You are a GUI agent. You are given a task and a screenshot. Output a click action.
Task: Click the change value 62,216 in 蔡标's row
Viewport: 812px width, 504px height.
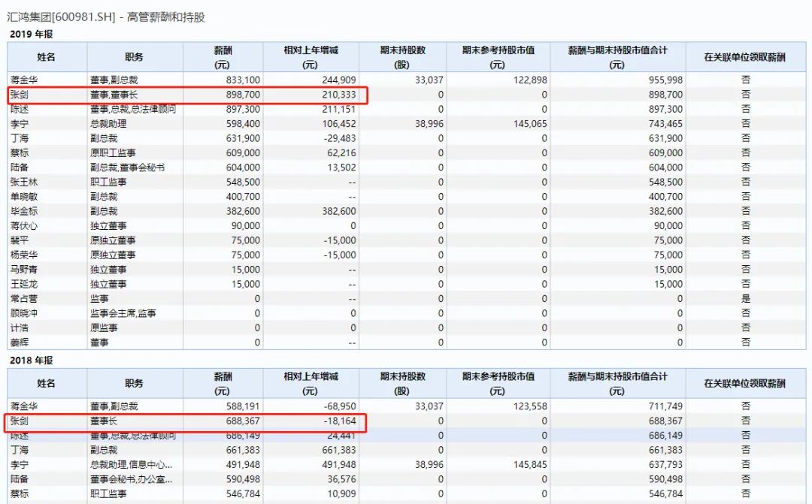coord(341,153)
